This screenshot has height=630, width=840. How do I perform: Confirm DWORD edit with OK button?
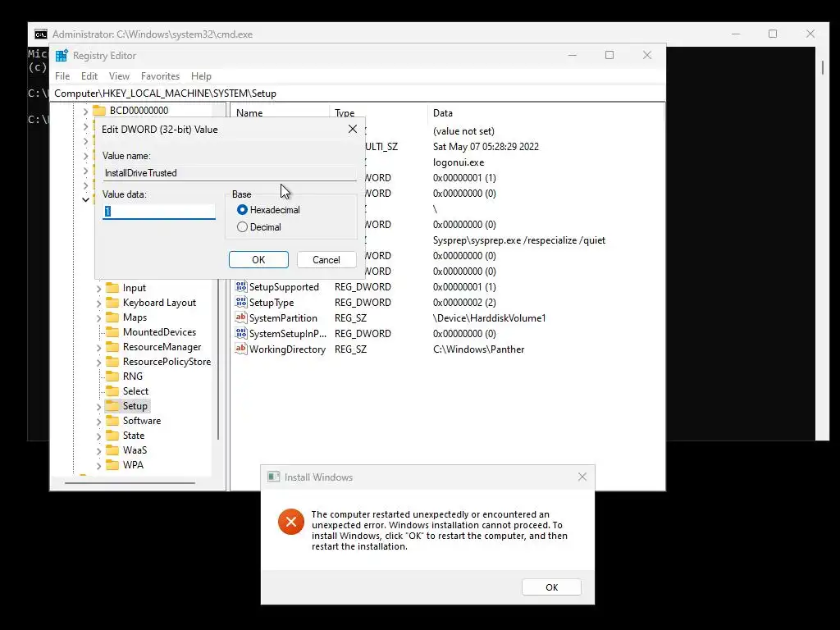pyautogui.click(x=258, y=260)
